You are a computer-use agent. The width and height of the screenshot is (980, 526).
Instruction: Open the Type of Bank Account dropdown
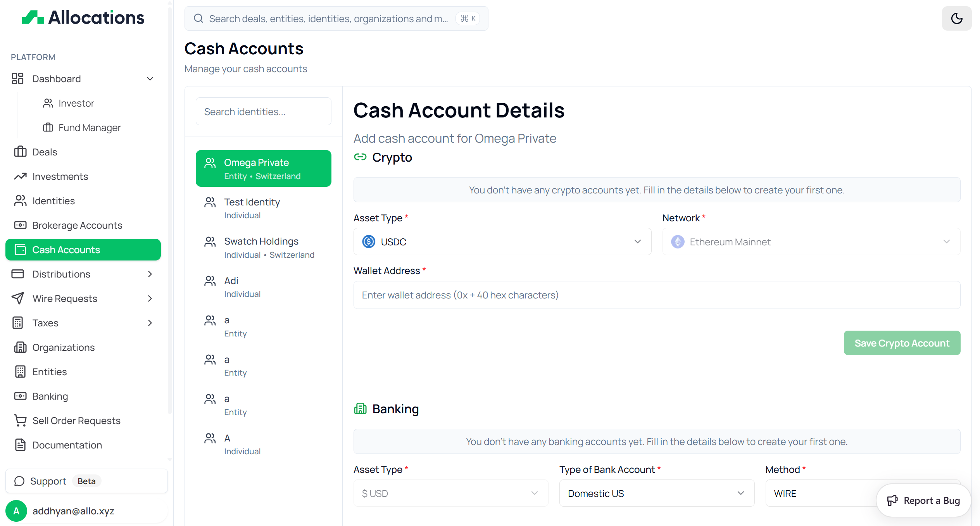click(656, 493)
